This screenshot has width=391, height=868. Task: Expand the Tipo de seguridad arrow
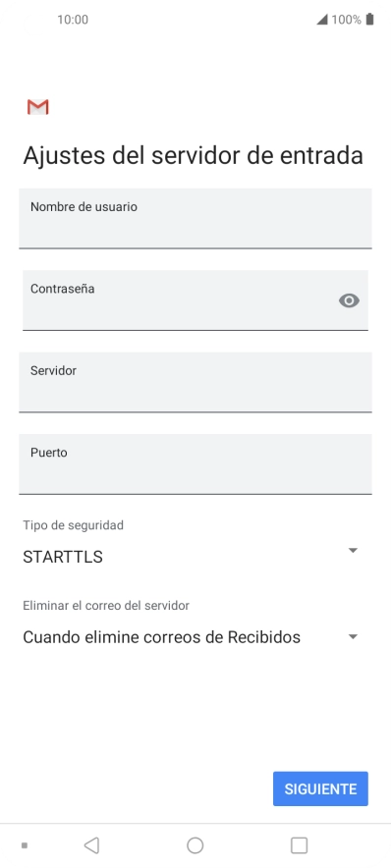[353, 550]
